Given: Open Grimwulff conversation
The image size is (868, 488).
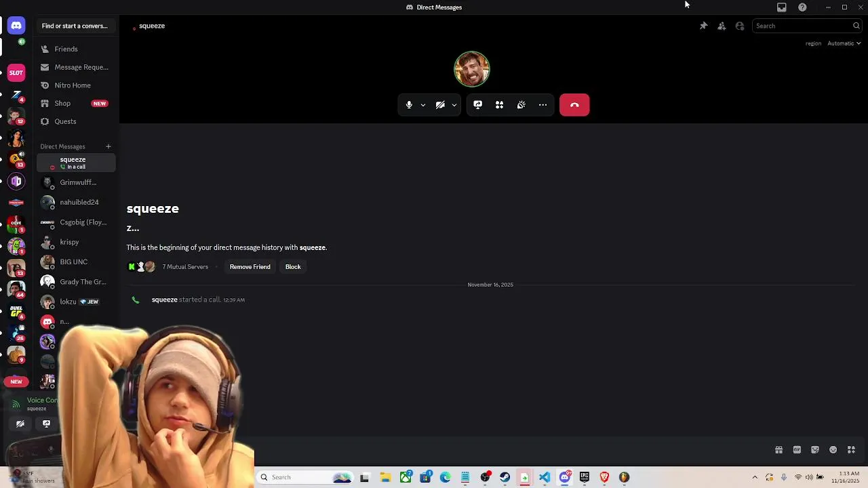Looking at the screenshot, I should (x=76, y=182).
